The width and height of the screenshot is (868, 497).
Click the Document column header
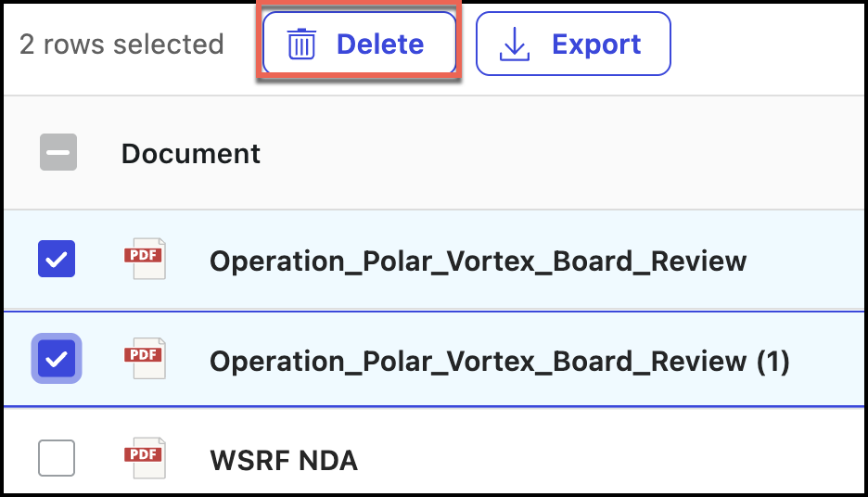click(x=191, y=153)
